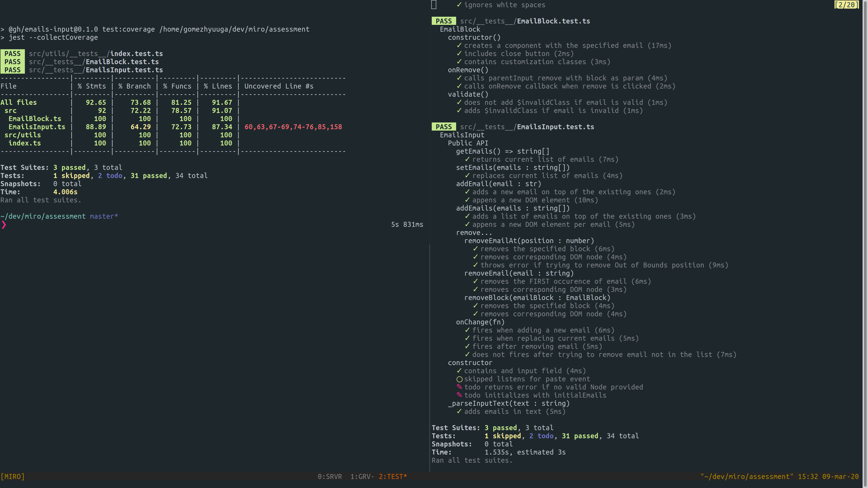Click PASS badge next to index.test.ts
Viewport: 868px width, 488px height.
[12, 54]
